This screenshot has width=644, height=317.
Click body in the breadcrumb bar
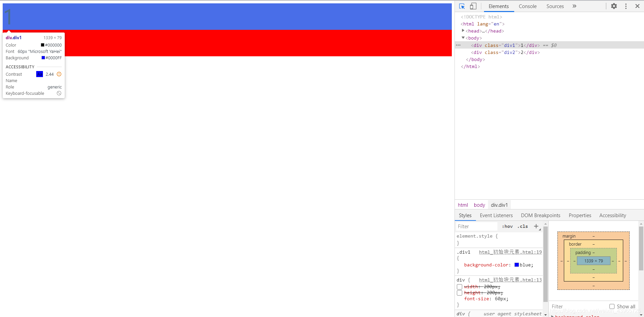[x=479, y=205]
